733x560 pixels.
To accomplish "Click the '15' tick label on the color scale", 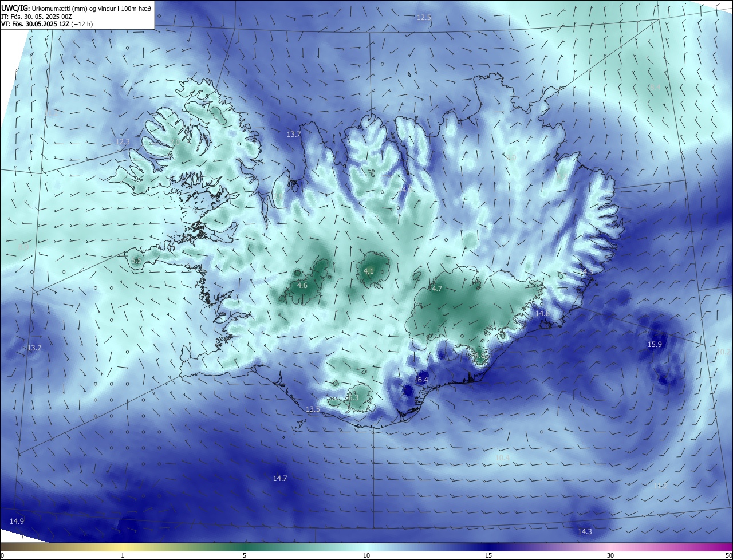I will point(488,555).
